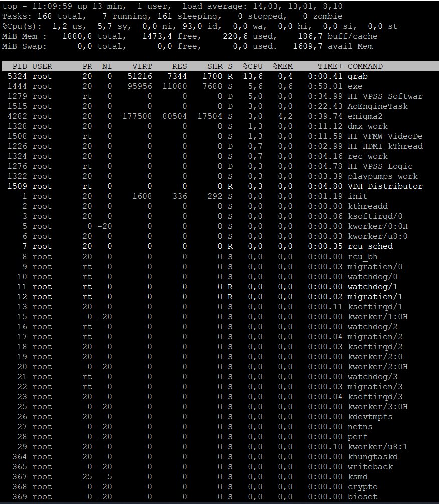Click the dmx_work process entry
The width and height of the screenshot is (439, 504).
367,126
